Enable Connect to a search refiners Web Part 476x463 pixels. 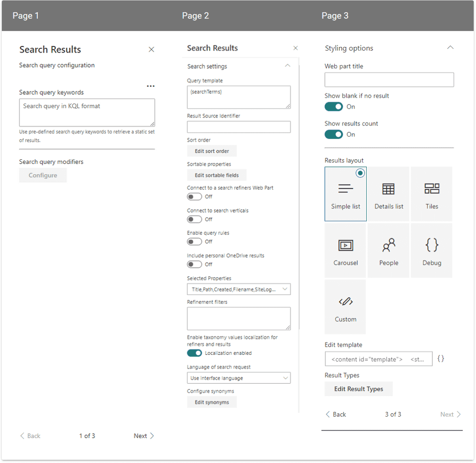(x=194, y=196)
